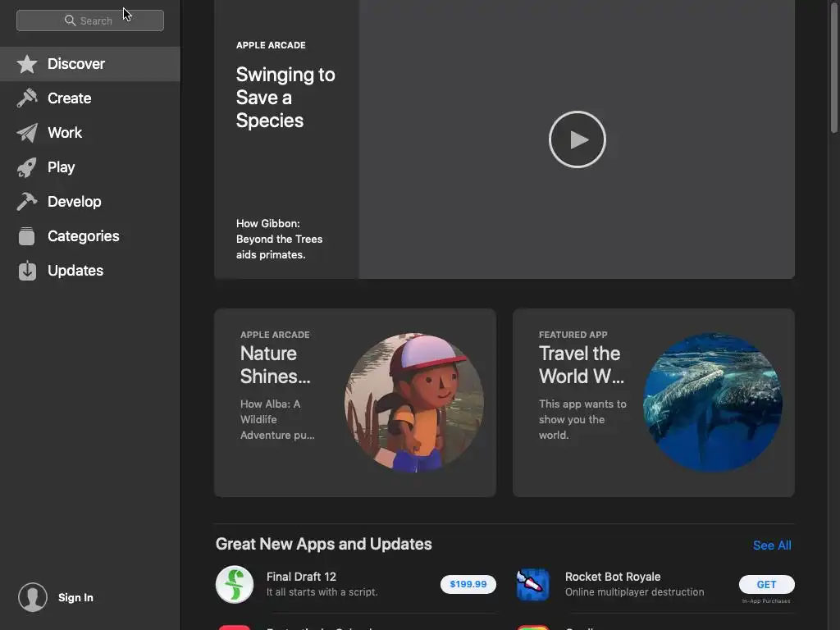Open the Travel the World story title
The width and height of the screenshot is (840, 630).
click(x=582, y=365)
